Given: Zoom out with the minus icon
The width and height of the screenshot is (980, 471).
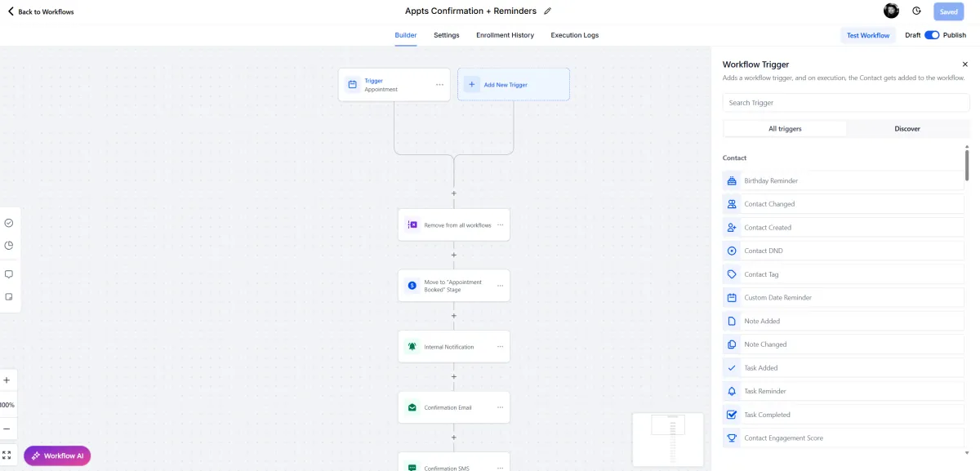Looking at the screenshot, I should [7, 429].
